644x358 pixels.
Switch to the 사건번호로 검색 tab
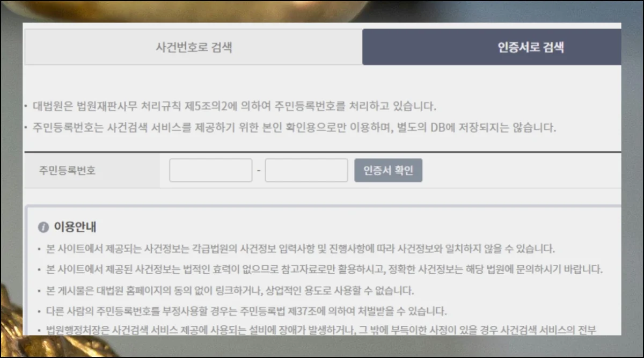pos(193,47)
